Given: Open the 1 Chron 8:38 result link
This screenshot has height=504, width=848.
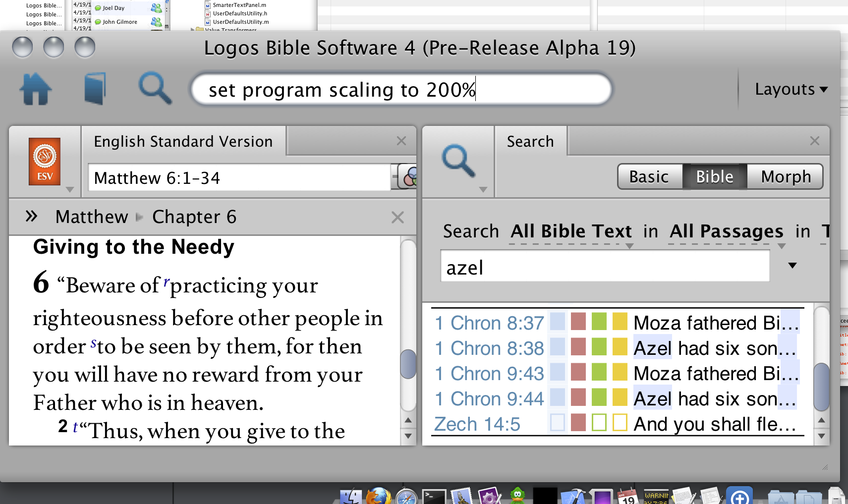Looking at the screenshot, I should pos(489,348).
